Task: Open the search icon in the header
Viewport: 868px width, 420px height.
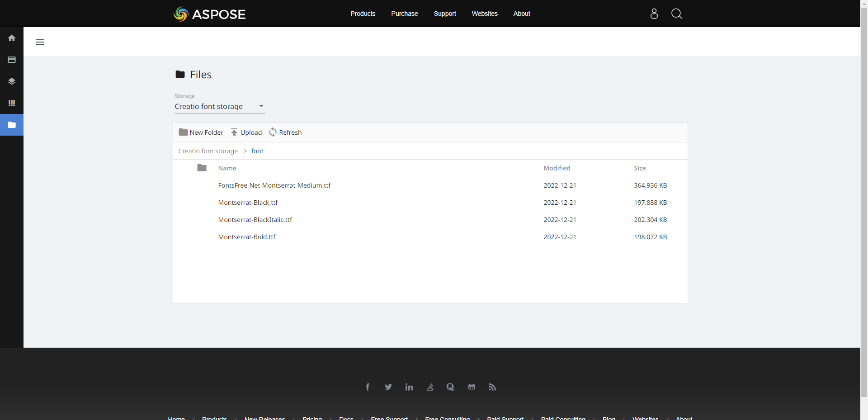Action: pyautogui.click(x=676, y=14)
